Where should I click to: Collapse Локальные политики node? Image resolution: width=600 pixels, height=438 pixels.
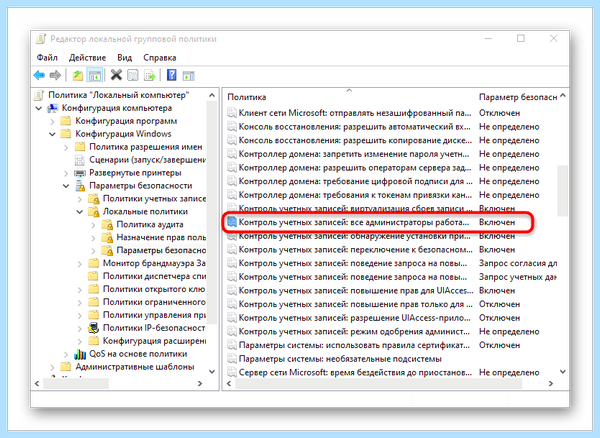pos(80,212)
